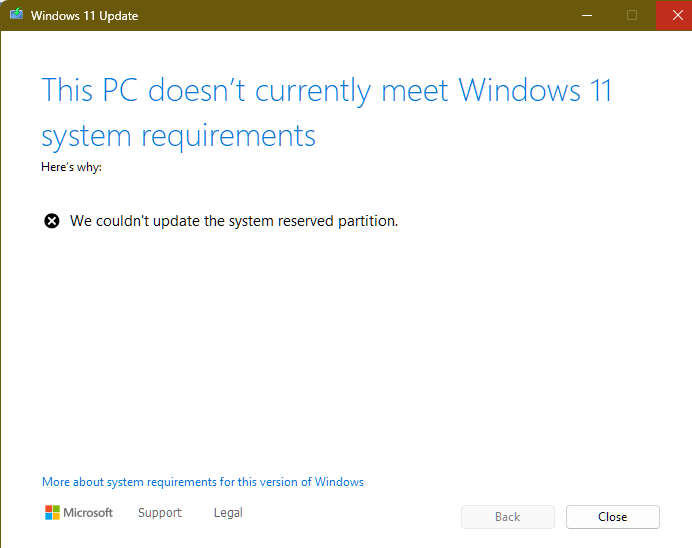
Task: Click the disabled Back button
Action: coord(508,517)
